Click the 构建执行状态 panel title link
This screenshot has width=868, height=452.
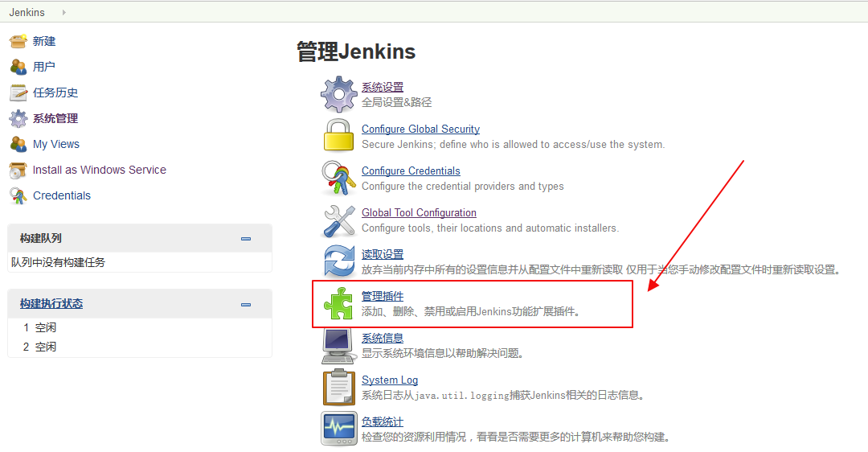click(51, 303)
